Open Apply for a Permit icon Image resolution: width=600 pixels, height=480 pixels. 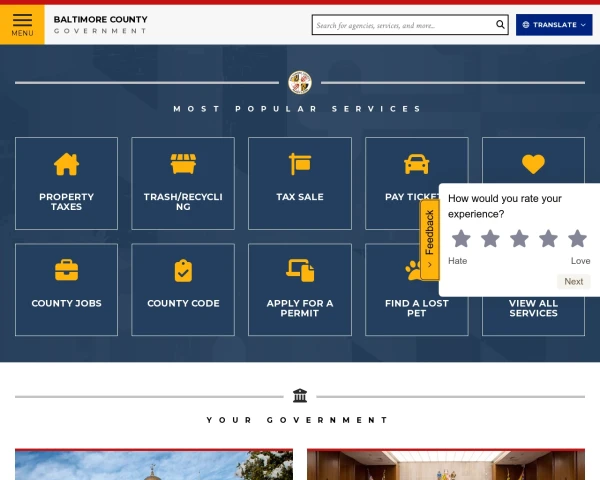point(300,270)
